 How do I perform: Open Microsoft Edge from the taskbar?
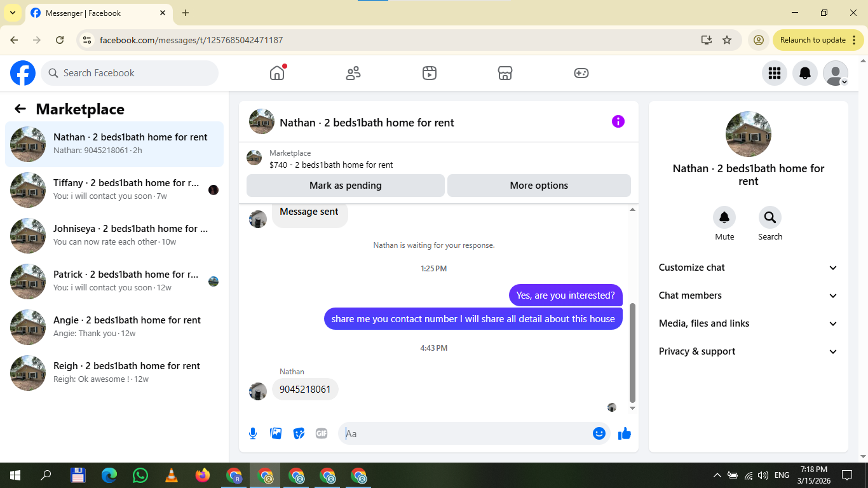pyautogui.click(x=109, y=475)
